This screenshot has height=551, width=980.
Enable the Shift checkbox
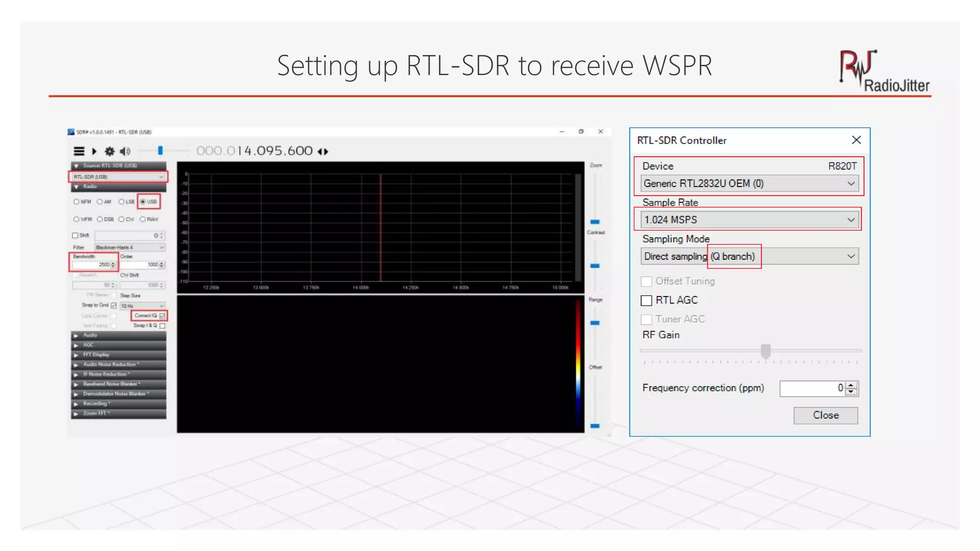[x=75, y=235]
